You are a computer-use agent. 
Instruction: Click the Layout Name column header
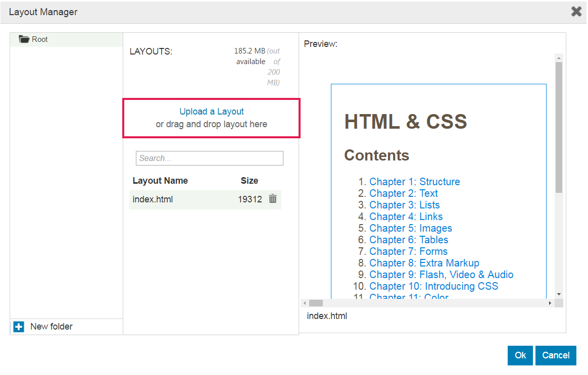160,181
